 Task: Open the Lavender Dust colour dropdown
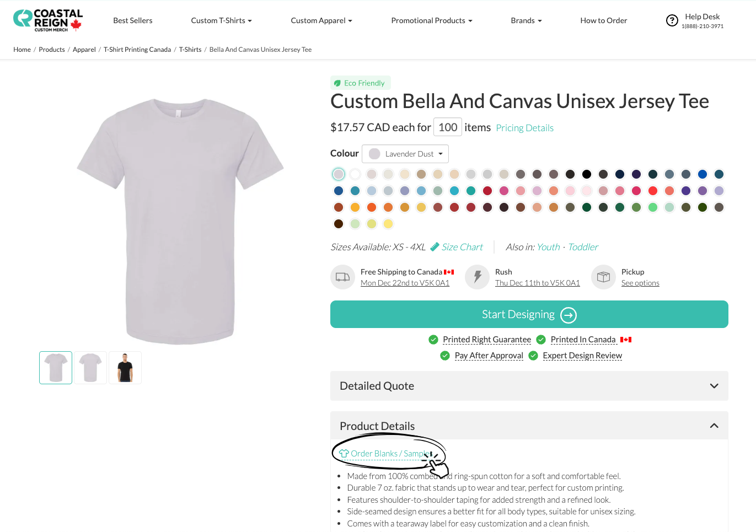pyautogui.click(x=405, y=154)
